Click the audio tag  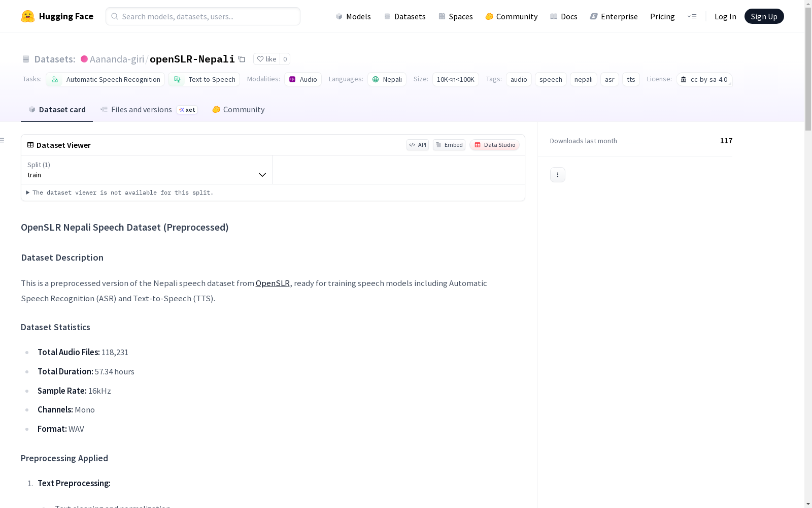click(519, 79)
